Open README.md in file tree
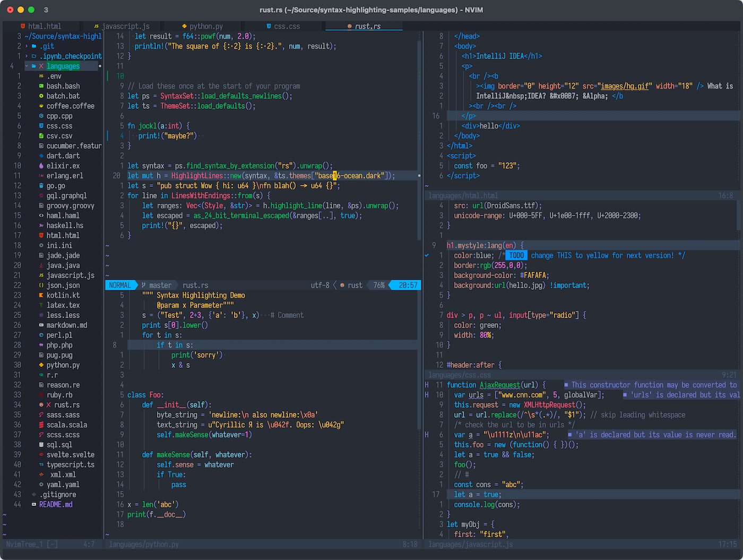 point(56,505)
